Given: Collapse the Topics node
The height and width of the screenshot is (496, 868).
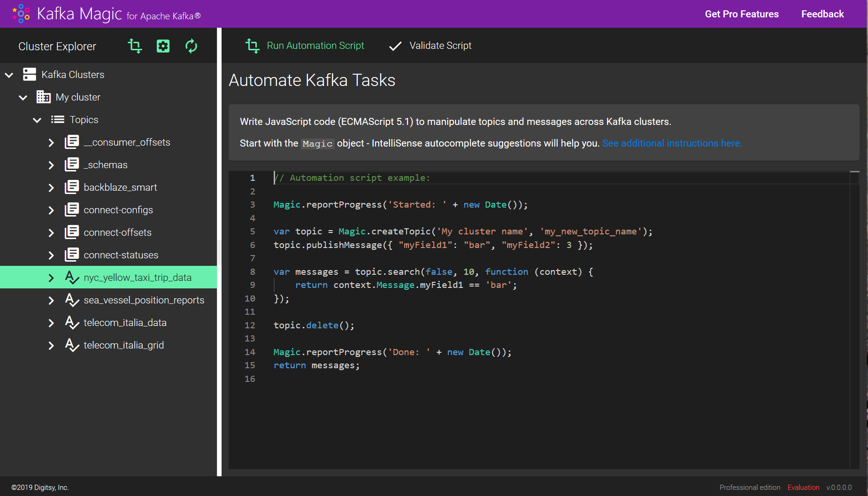Looking at the screenshot, I should [37, 120].
